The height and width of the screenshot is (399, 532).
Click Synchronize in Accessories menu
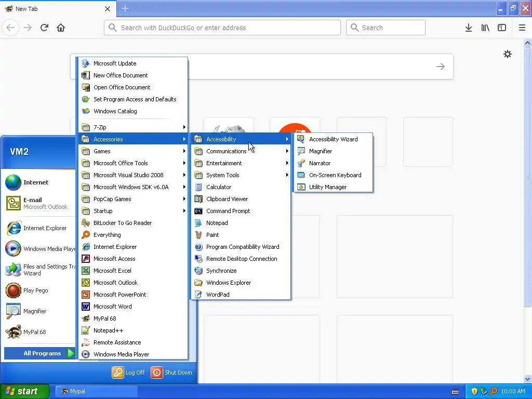click(x=241, y=271)
